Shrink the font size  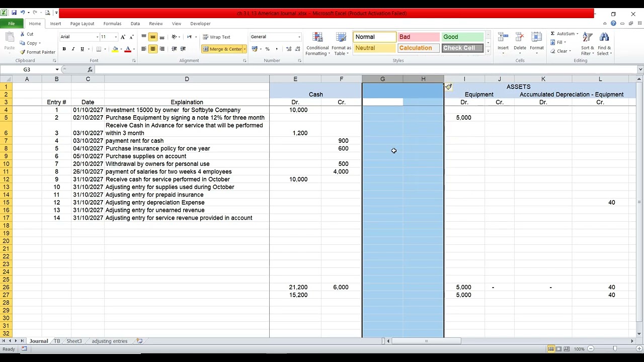[131, 37]
